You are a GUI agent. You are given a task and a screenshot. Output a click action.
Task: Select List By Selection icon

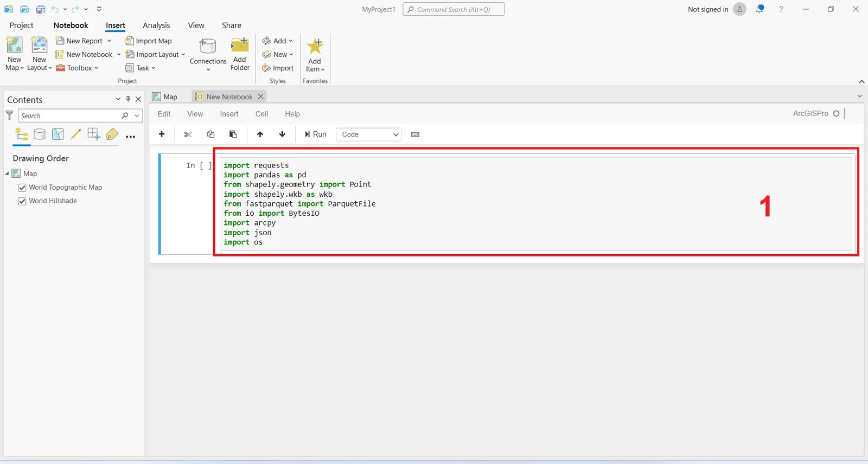point(58,134)
